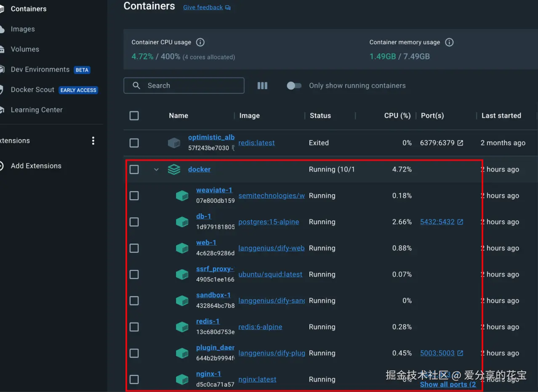Open port 5003:5003 link
The image size is (538, 392).
tap(437, 353)
